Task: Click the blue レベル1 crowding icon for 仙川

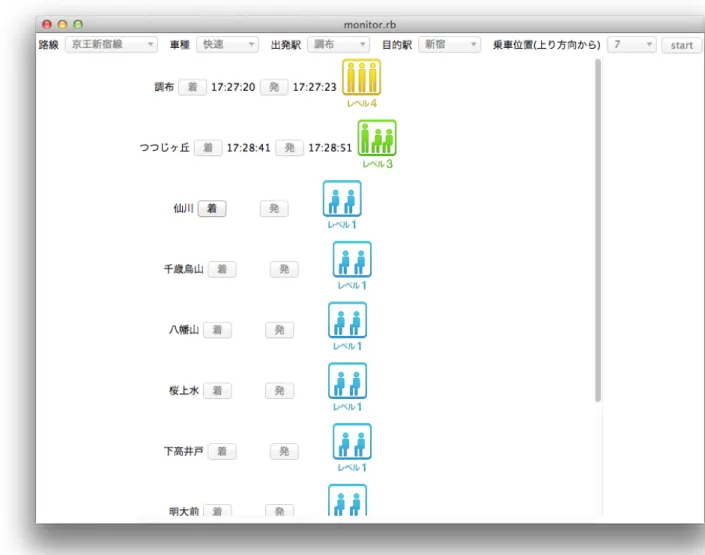Action: click(x=342, y=198)
